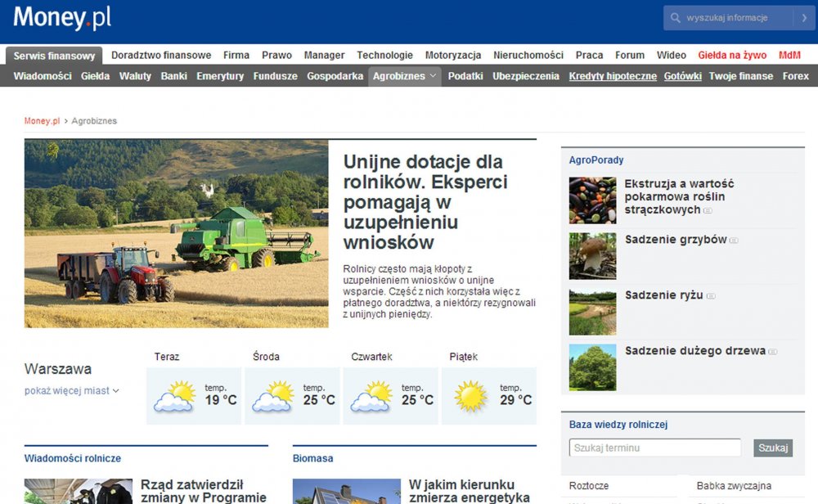Click the magnifying glass search icon
818x504 pixels.
[674, 17]
